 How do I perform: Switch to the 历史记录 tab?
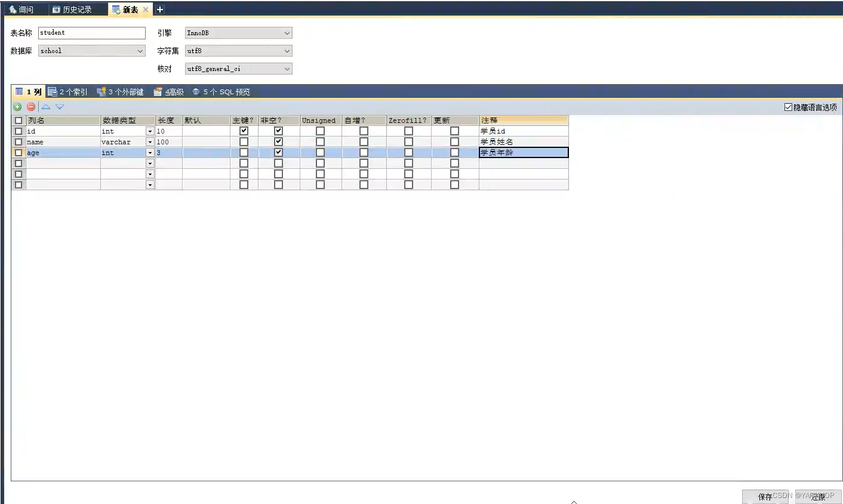72,10
